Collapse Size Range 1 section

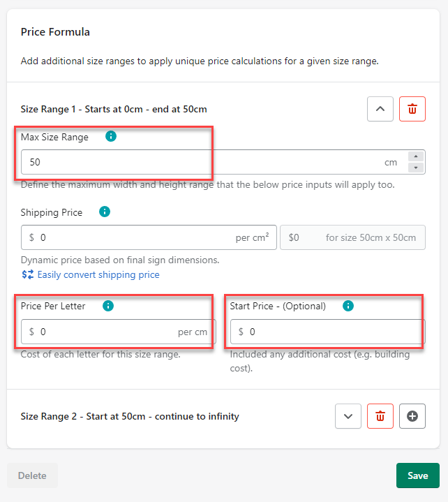[380, 109]
